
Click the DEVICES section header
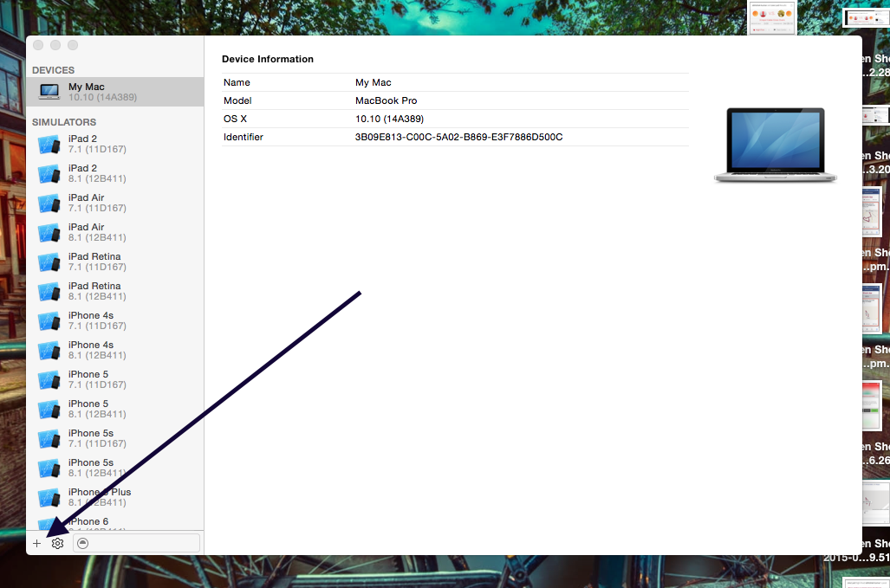click(54, 70)
